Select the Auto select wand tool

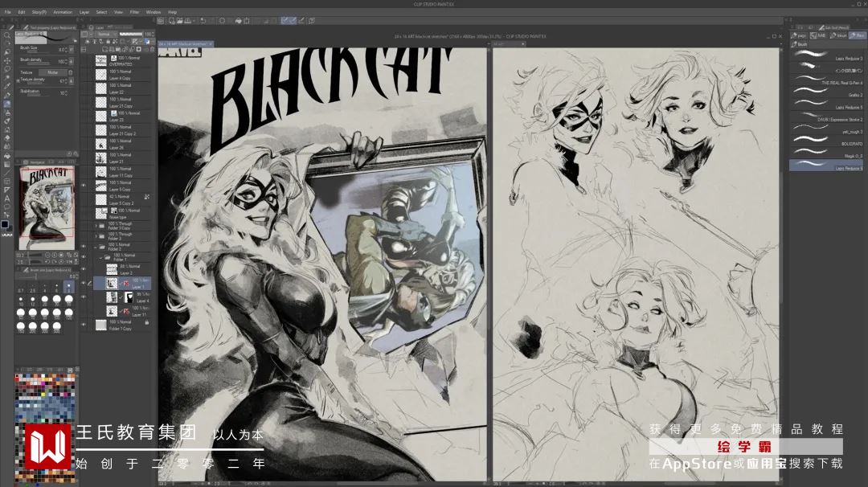pyautogui.click(x=7, y=77)
